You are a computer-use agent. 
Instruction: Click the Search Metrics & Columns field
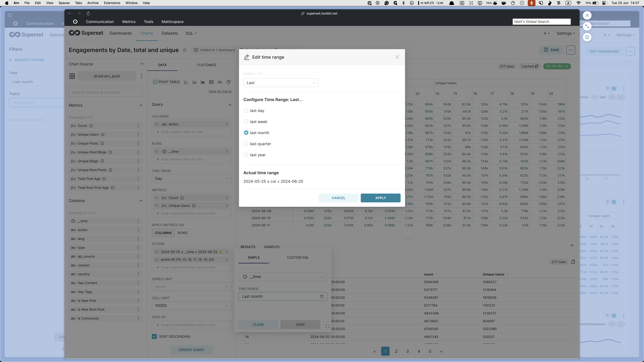tap(106, 92)
